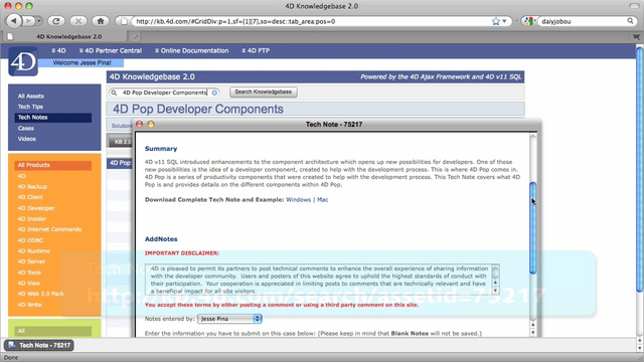
Task: Filter by 4D Backup product
Action: point(32,187)
